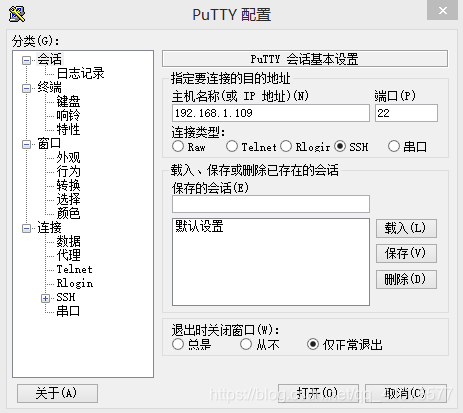
Task: Click the 删除(D) button
Action: (406, 279)
